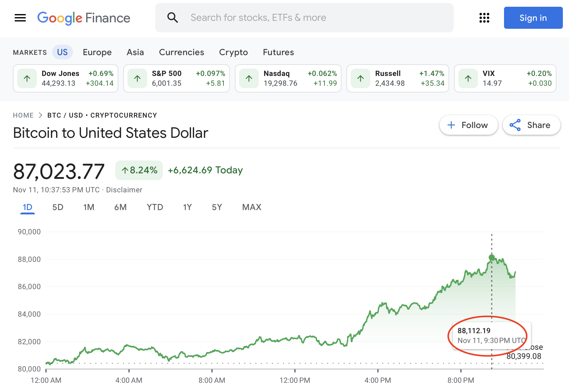Click the S&P 500 +5.81 change
Viewport: 569px width, 392px height.
pos(216,83)
